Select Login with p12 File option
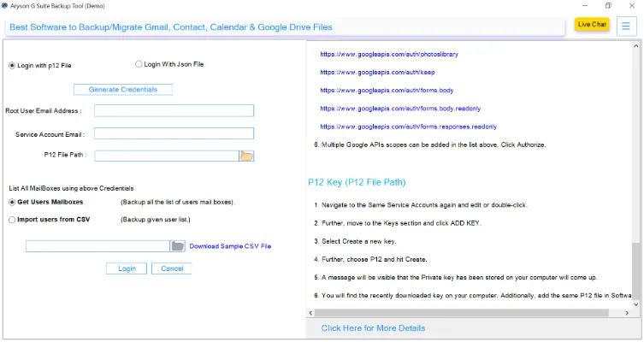Image resolution: width=644 pixels, height=342 pixels. click(x=40, y=65)
